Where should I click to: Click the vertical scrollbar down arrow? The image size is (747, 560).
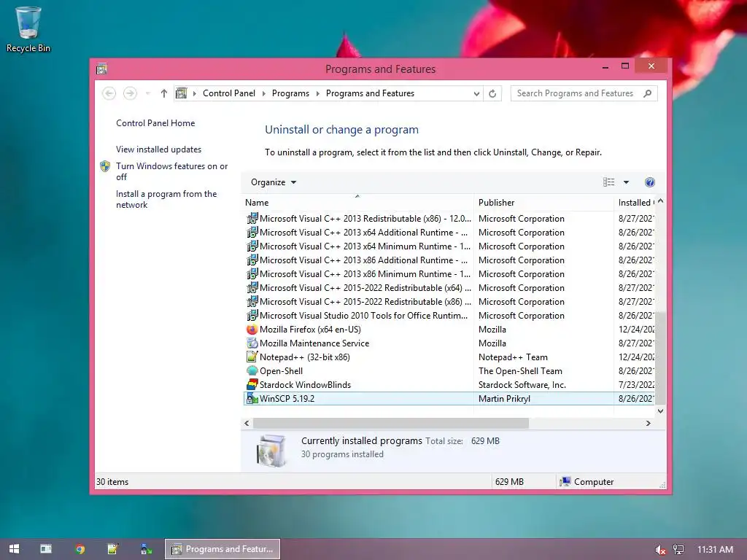tap(660, 411)
